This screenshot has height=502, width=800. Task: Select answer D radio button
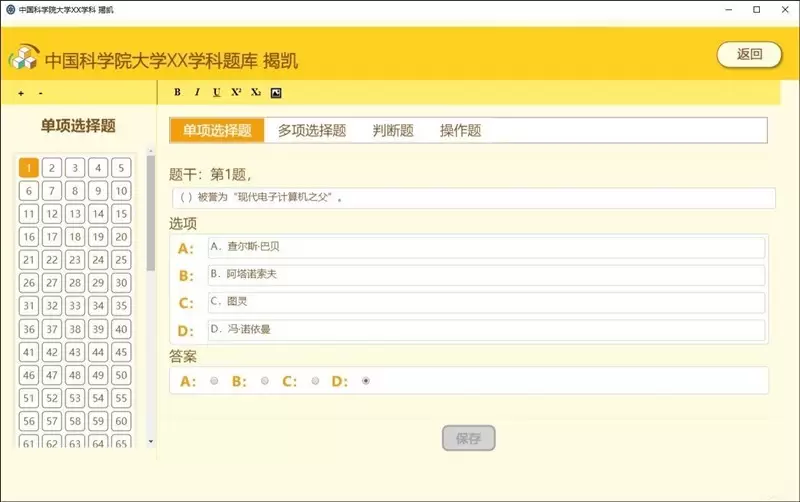point(366,381)
